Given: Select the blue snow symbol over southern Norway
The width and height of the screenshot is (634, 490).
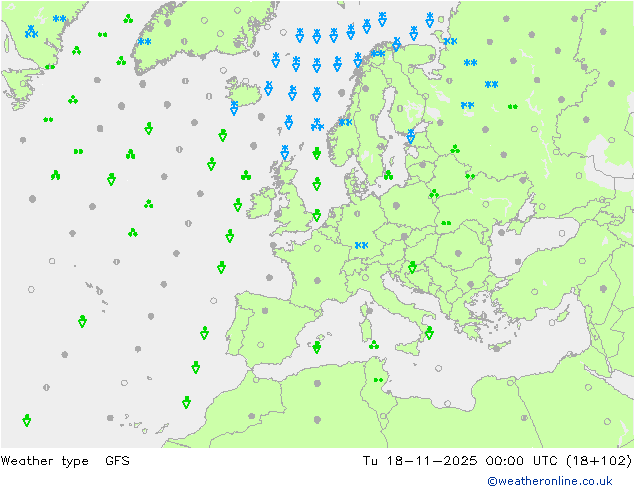Looking at the screenshot, I should [345, 122].
